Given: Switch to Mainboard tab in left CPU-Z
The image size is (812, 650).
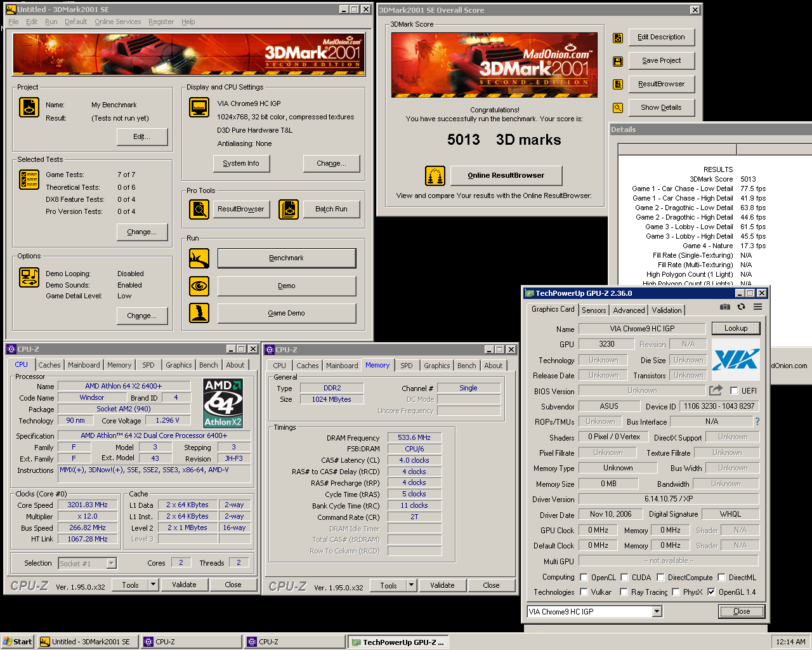Looking at the screenshot, I should 84,365.
